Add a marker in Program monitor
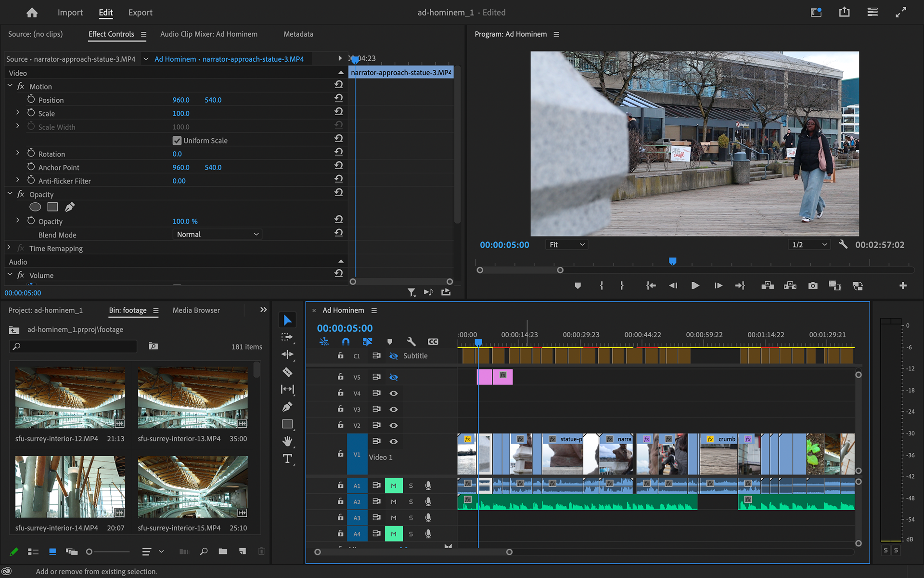This screenshot has height=578, width=924. click(x=577, y=286)
